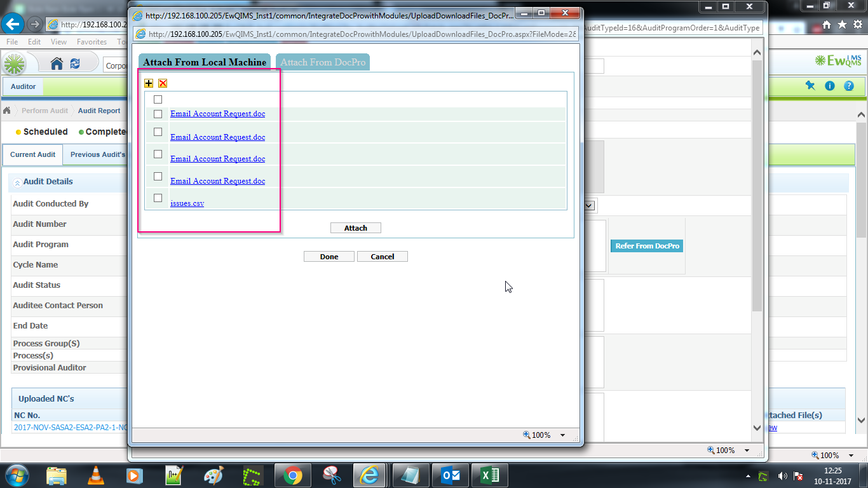Open the blue question-mark help icon
Viewport: 868px width, 488px height.
click(849, 86)
